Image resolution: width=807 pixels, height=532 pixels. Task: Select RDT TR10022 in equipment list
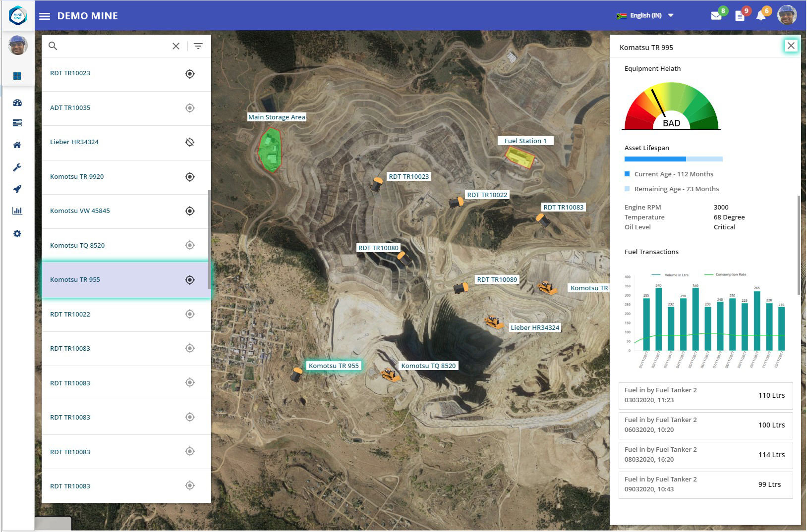(x=126, y=314)
